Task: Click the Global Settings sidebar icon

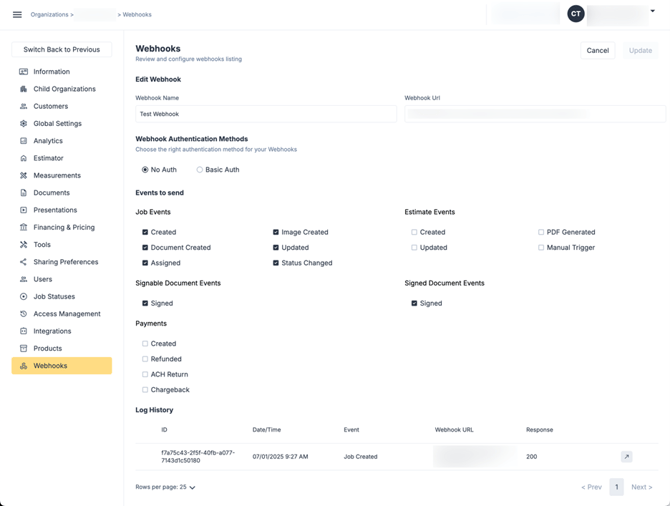Action: coord(24,124)
